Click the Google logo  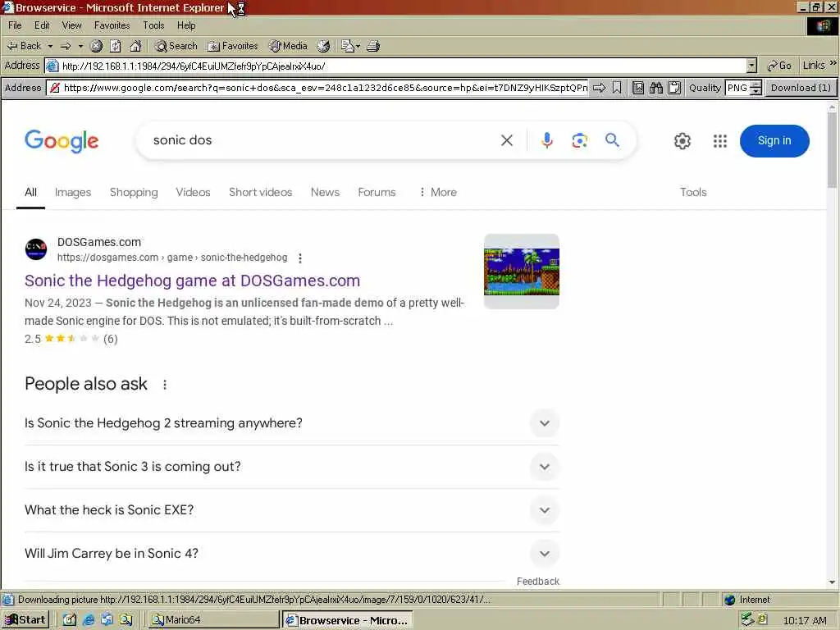[62, 141]
